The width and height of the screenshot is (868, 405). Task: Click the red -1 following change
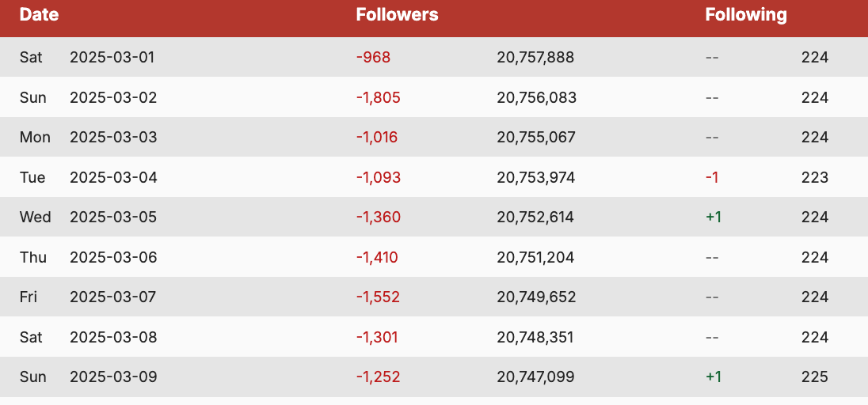712,177
